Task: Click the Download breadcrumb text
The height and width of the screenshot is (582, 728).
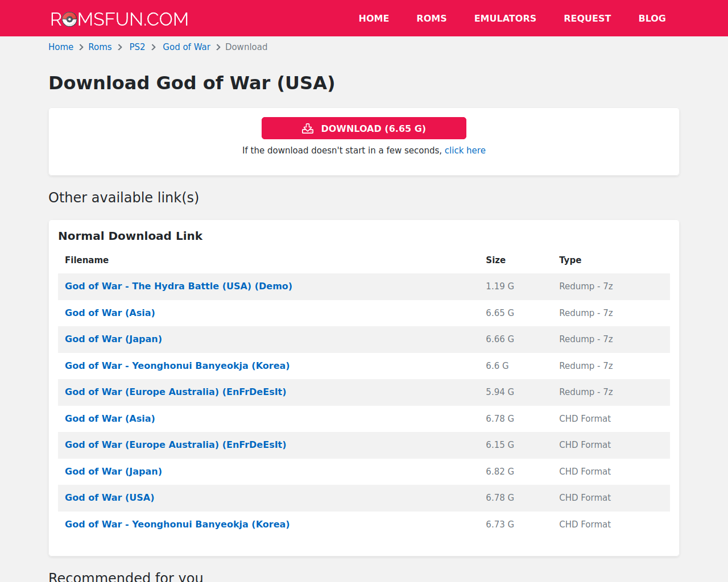Action: [x=246, y=47]
